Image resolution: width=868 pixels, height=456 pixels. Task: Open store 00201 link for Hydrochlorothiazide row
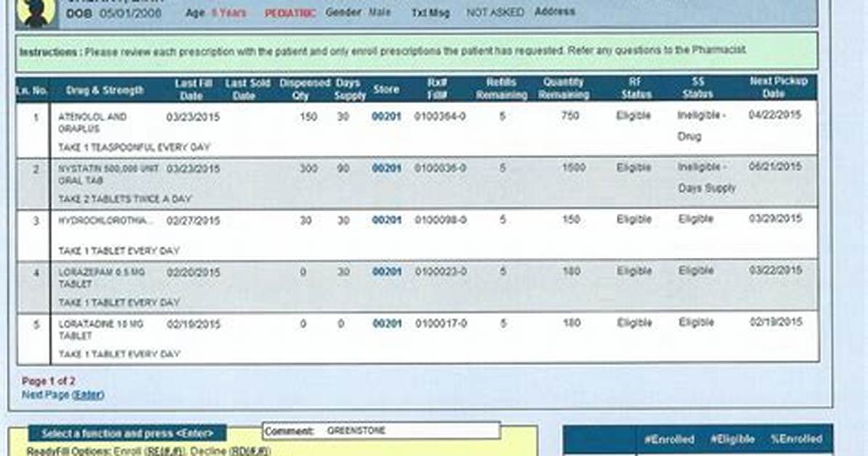point(386,220)
